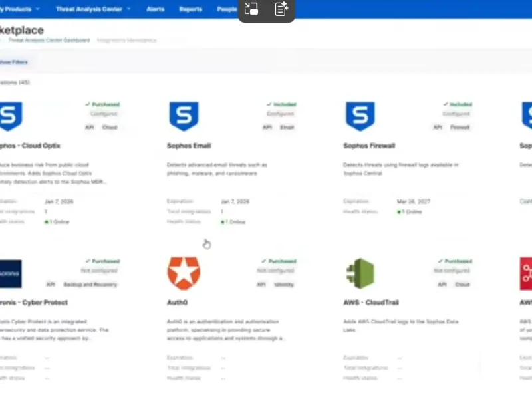Image resolution: width=532 pixels, height=399 pixels.
Task: Click the Backup and Recovery tag
Action: point(91,284)
